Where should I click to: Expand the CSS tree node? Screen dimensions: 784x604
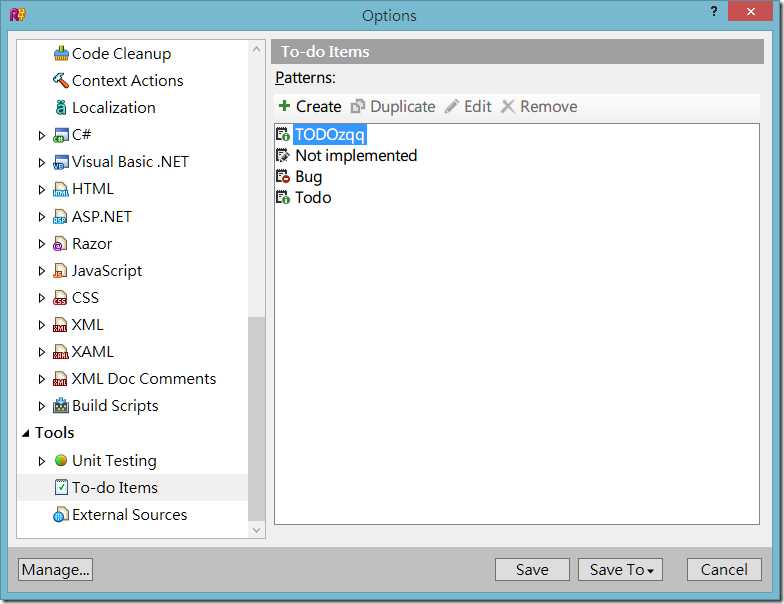tap(42, 298)
